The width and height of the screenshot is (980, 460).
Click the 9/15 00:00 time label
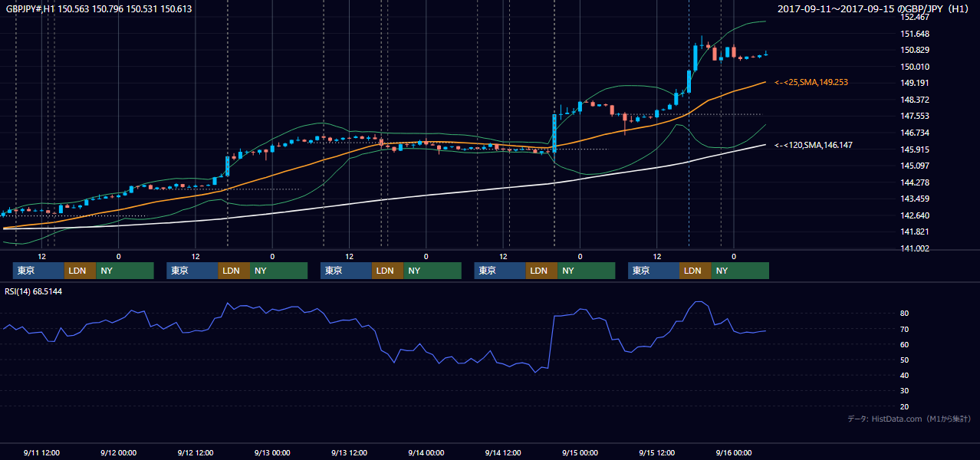coord(580,453)
